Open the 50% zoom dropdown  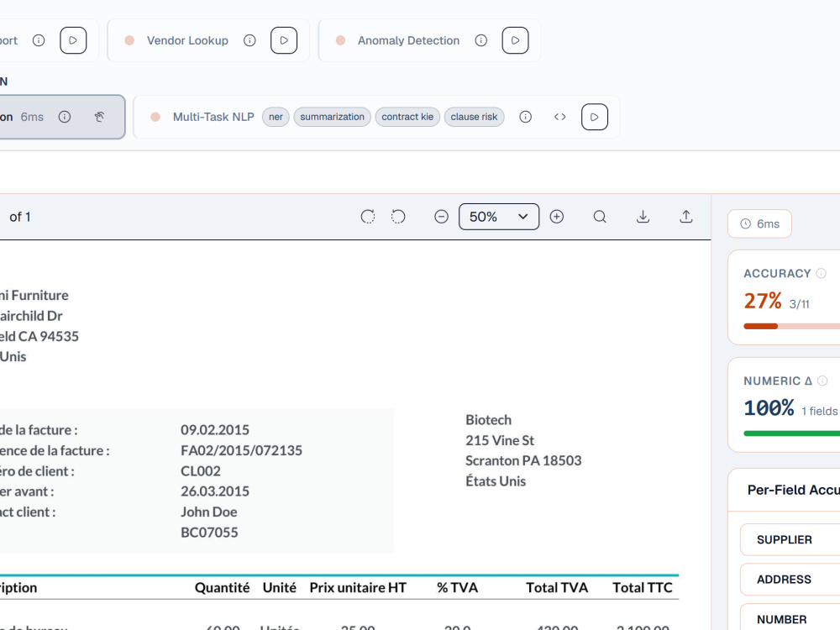[499, 217]
